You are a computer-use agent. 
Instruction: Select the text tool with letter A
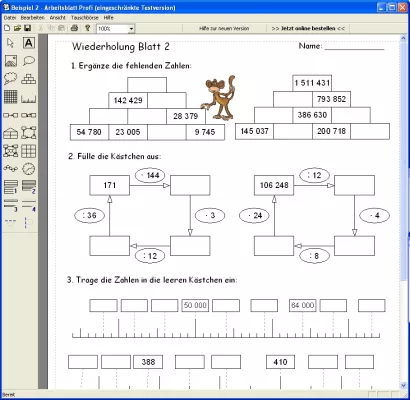tap(29, 43)
